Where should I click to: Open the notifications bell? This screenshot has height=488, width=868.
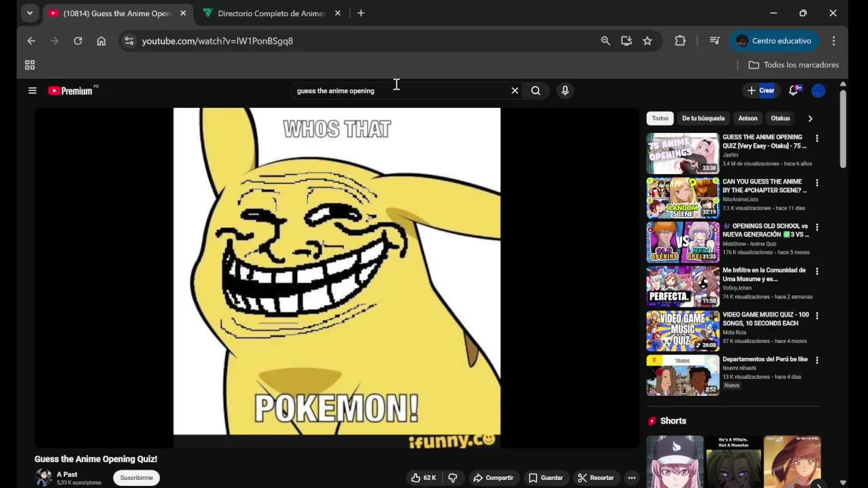pos(793,90)
